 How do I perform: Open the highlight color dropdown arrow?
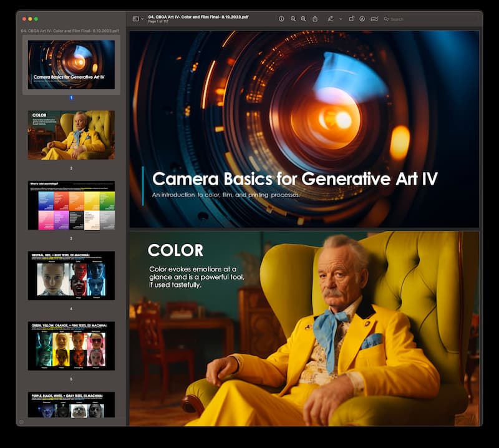[340, 19]
